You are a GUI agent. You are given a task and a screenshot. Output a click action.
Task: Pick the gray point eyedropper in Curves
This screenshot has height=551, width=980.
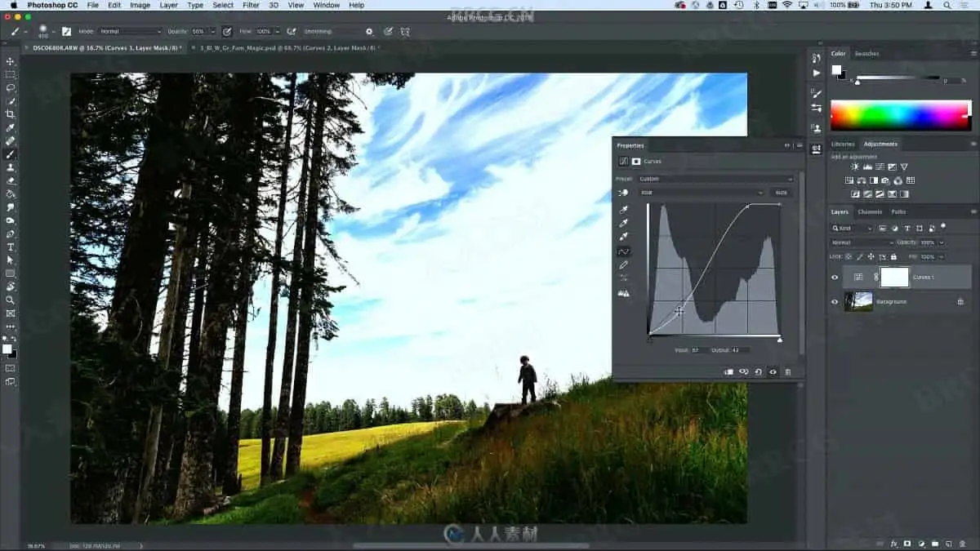tap(624, 223)
